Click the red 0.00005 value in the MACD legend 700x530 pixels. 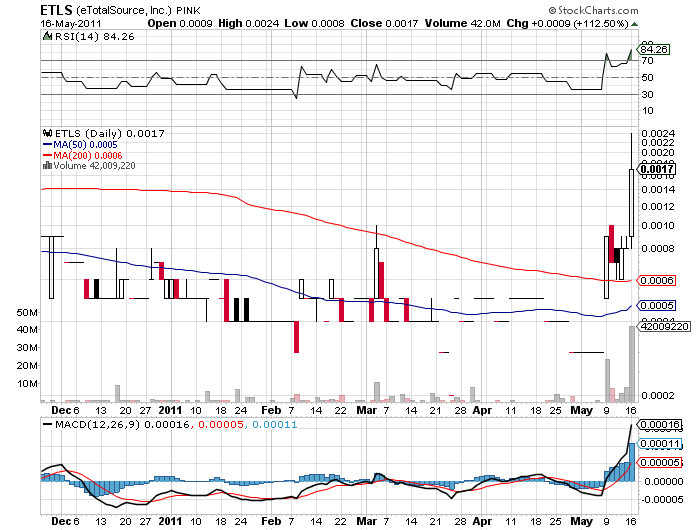pyautogui.click(x=221, y=424)
